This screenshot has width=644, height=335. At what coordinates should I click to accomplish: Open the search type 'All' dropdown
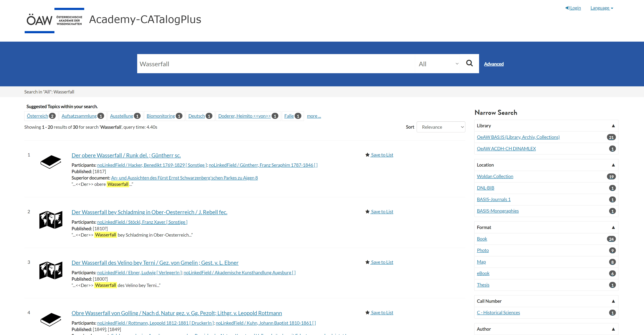437,64
